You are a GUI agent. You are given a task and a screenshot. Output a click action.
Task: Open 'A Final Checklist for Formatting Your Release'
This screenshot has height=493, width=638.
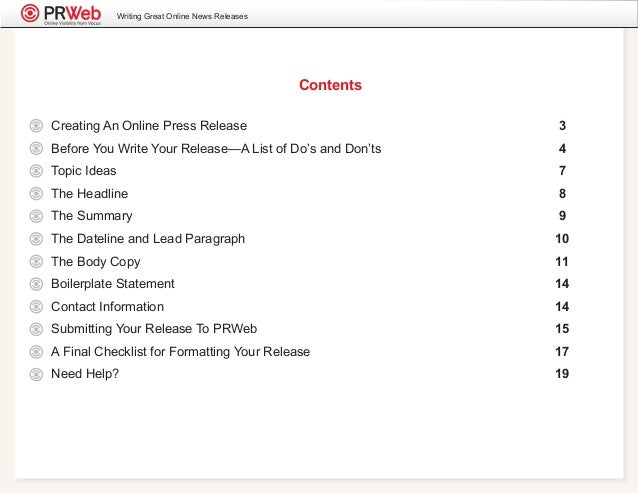pyautogui.click(x=180, y=352)
